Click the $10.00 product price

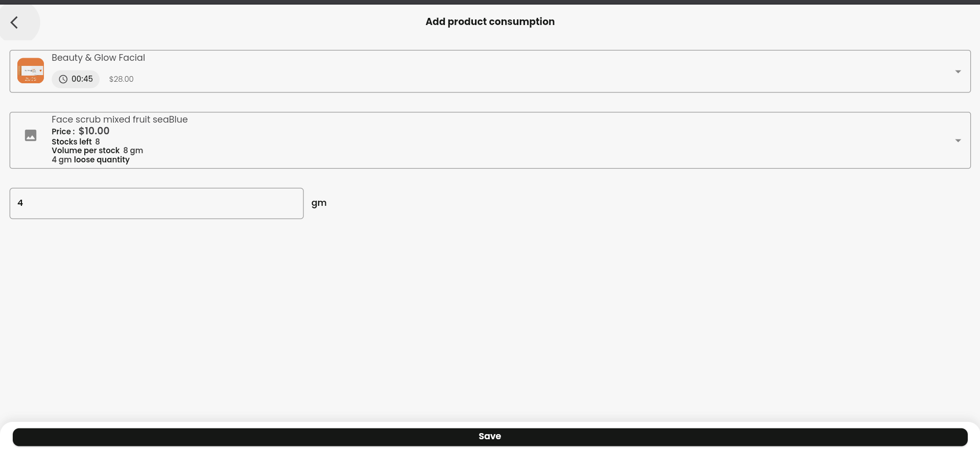(x=94, y=131)
